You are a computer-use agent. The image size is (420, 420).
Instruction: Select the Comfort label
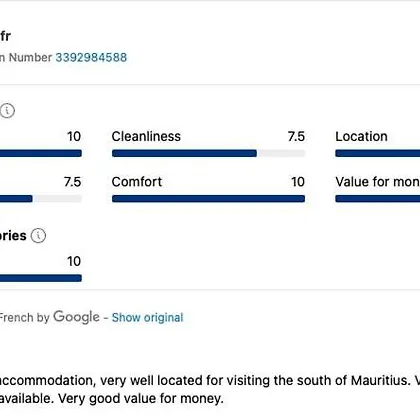point(137,182)
